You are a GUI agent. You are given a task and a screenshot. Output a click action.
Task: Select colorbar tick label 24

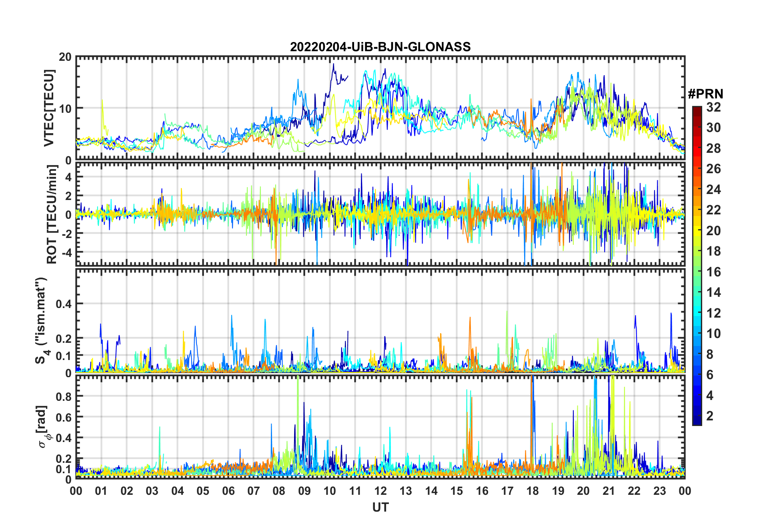point(713,189)
